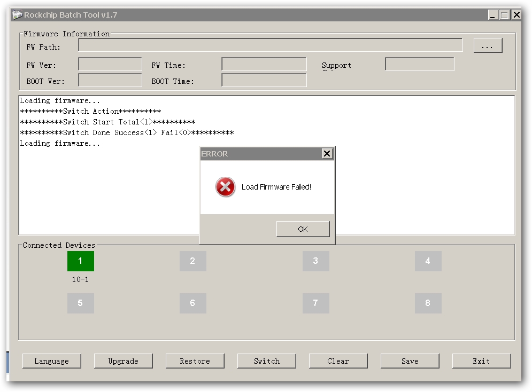Select device slot 6
Viewport: 532px width, 392px height.
192,303
